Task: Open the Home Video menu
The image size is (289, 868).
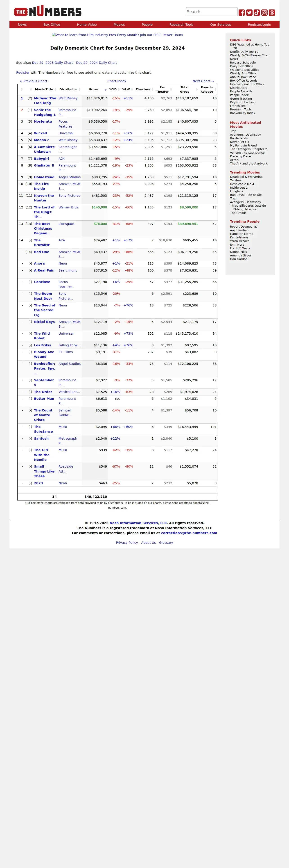Action: click(87, 25)
